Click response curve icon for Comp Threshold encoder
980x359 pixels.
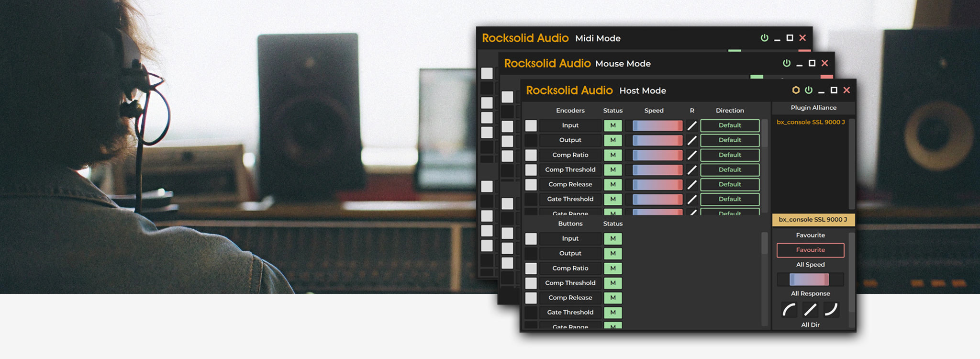(692, 170)
